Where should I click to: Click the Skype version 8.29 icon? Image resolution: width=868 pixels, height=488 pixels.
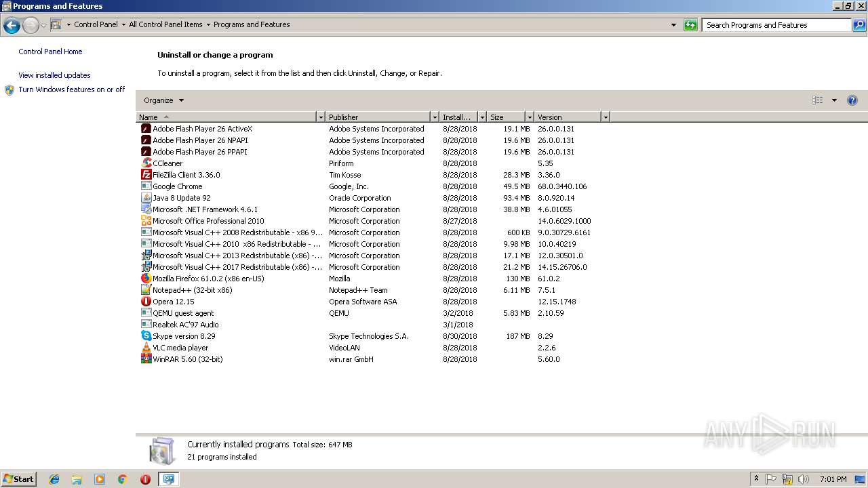click(x=146, y=336)
